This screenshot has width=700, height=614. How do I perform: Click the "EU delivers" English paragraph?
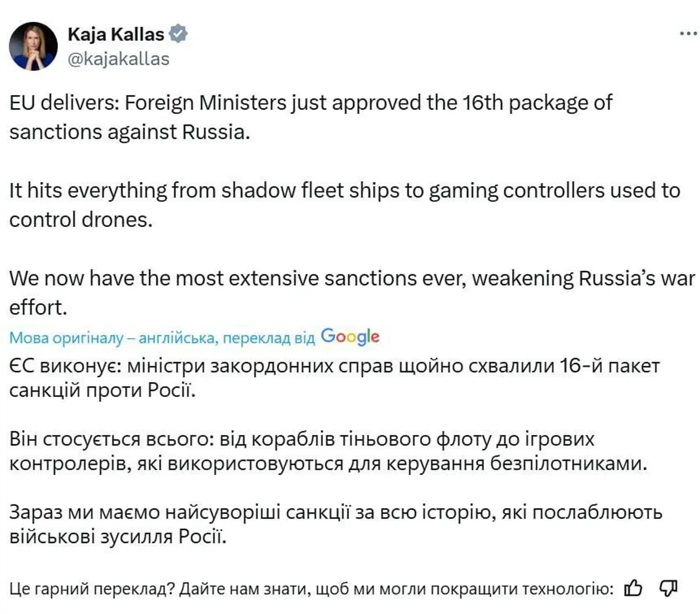click(310, 117)
